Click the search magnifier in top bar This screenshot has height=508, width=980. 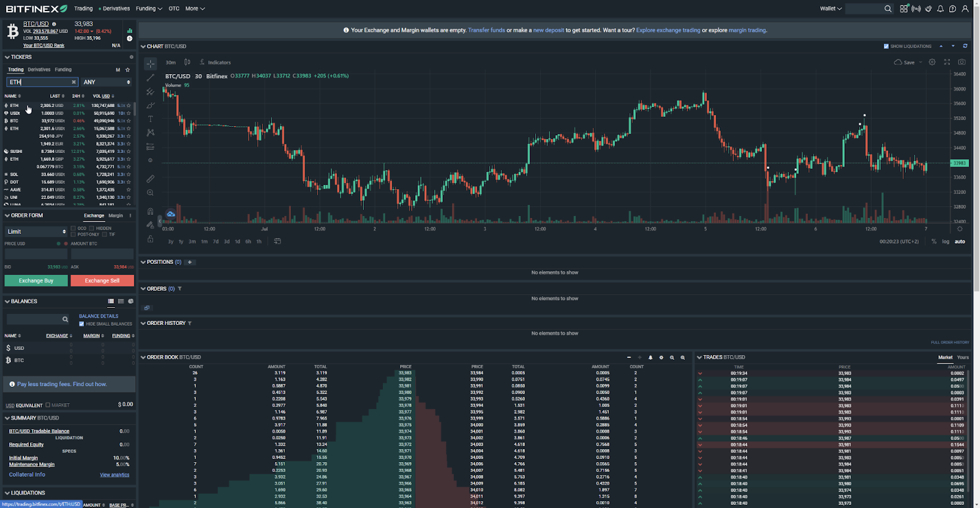click(888, 9)
